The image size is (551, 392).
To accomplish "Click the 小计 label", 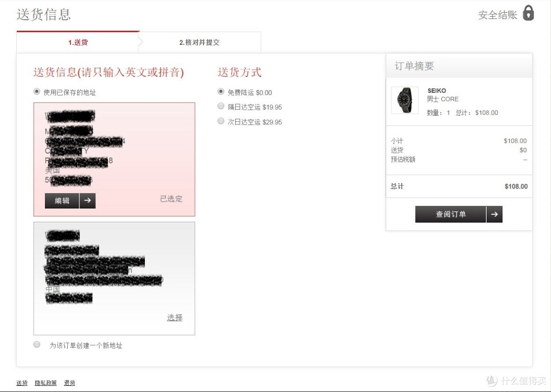I will tap(397, 141).
